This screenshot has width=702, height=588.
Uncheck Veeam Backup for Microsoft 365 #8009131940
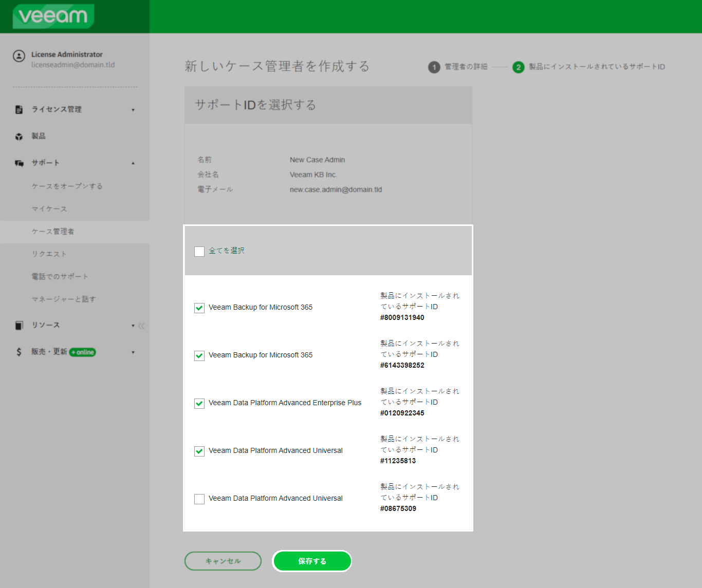pos(199,308)
